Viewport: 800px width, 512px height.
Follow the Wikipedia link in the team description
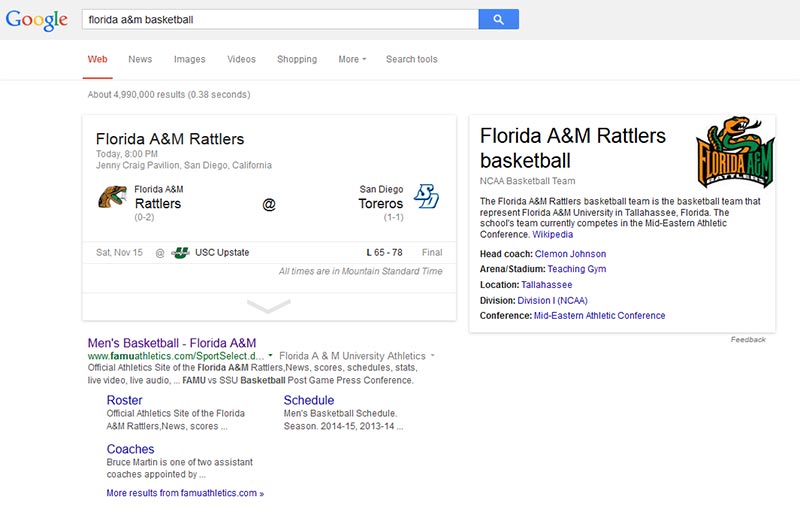click(x=552, y=234)
